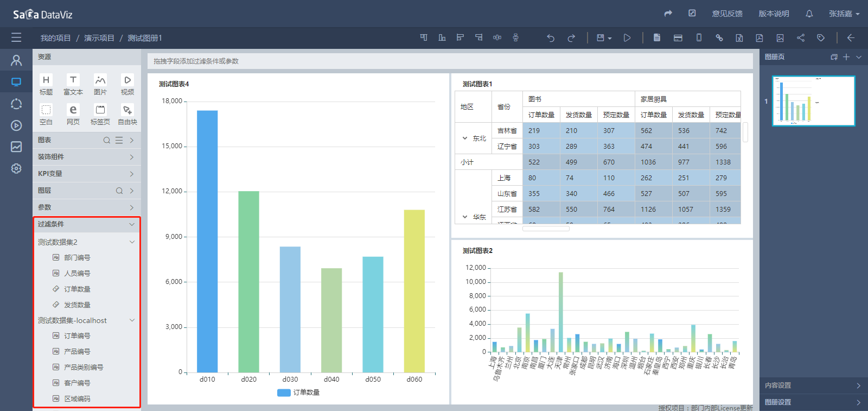This screenshot has width=868, height=411.
Task: Expand the 参数 section
Action: [x=132, y=207]
